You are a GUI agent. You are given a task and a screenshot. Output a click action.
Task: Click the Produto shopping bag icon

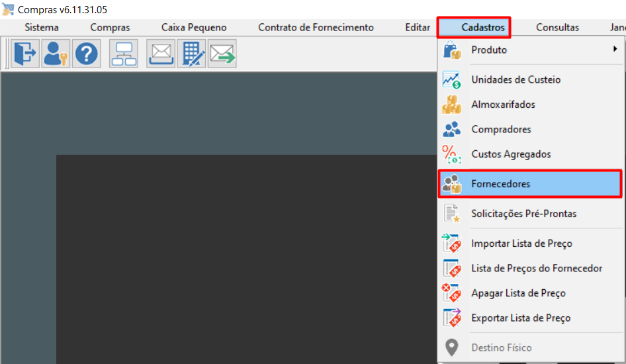[451, 50]
